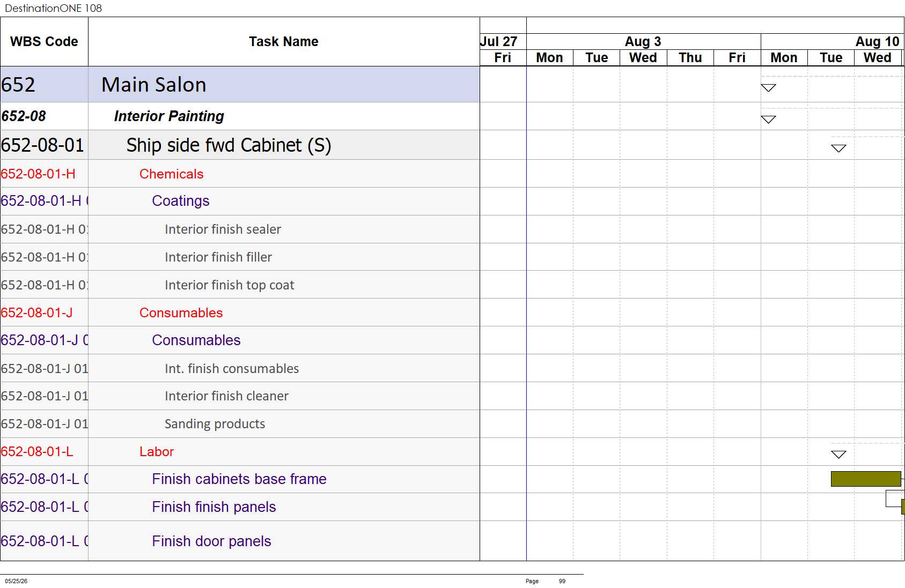Click the Ship side fwd Cabinet summary marker

pos(838,148)
